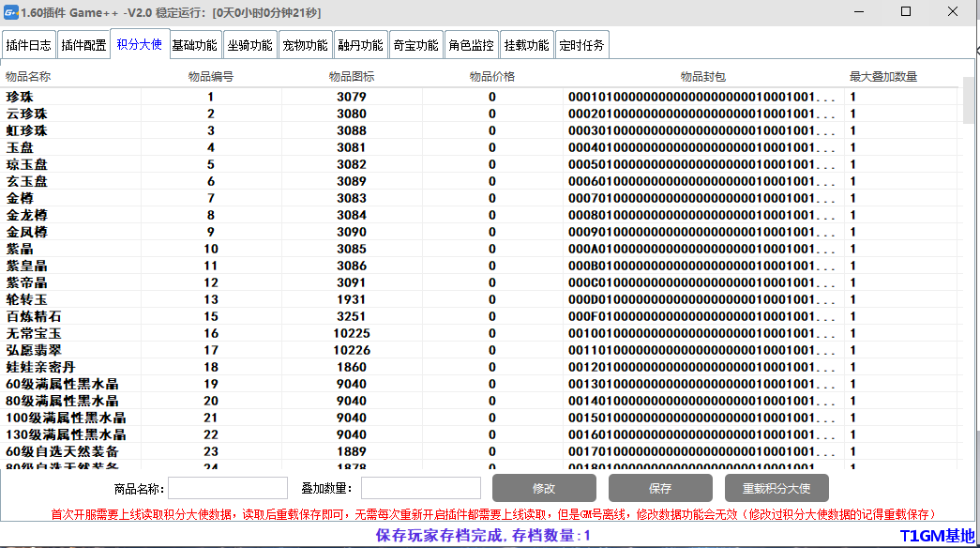
Task: Click the 物品价格 column header
Action: [x=492, y=77]
